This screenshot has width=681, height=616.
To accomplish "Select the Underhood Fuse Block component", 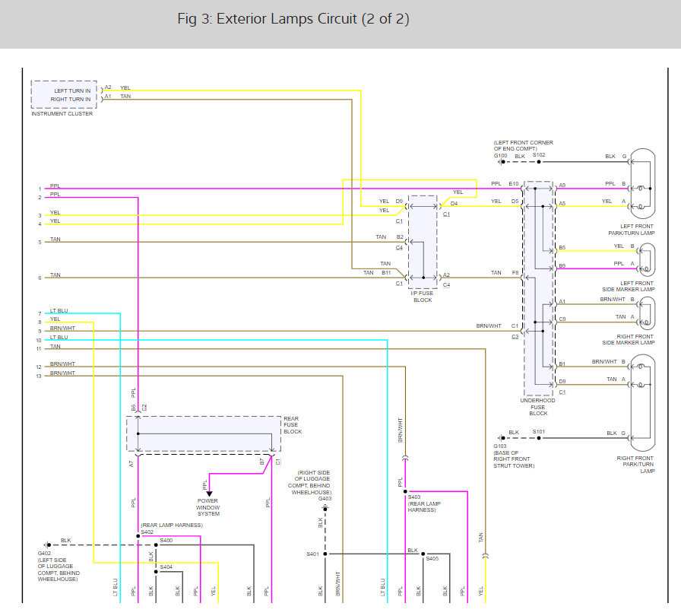I will coord(538,289).
